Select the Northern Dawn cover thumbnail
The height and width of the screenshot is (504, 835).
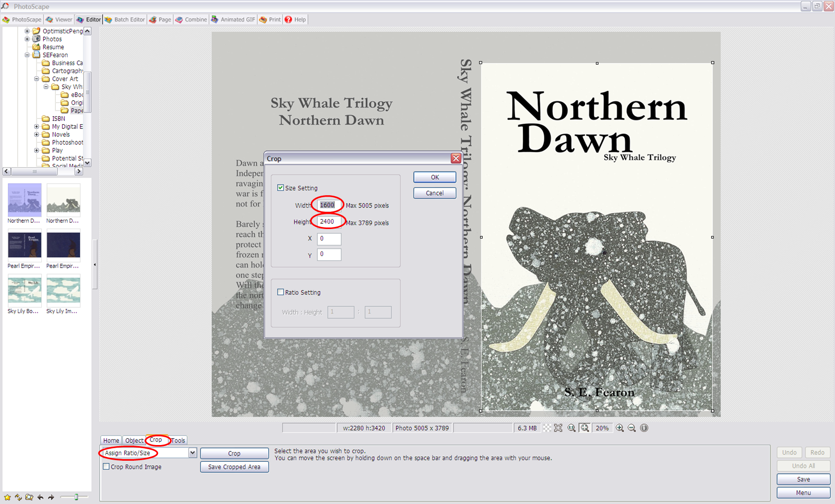[x=24, y=201]
